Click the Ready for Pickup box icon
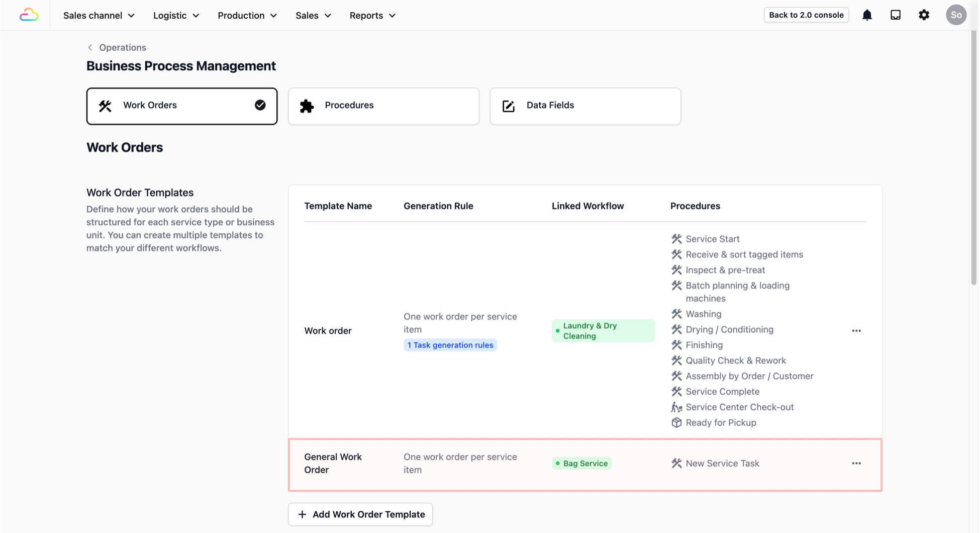Viewport: 980px width, 533px height. pos(676,423)
